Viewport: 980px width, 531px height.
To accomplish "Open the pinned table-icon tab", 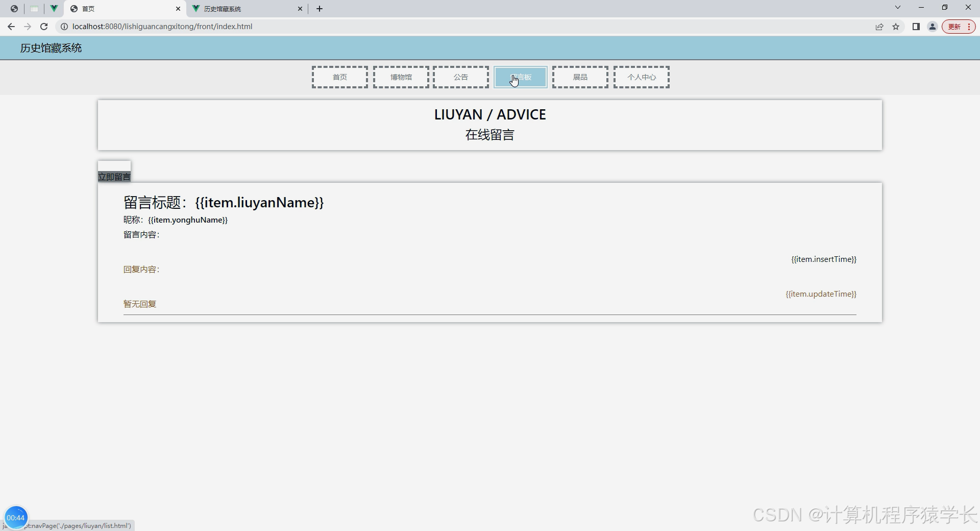I will click(34, 9).
